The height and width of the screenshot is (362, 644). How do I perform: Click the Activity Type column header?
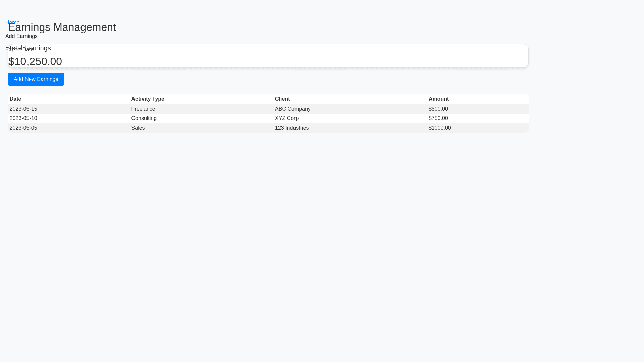coord(148,99)
